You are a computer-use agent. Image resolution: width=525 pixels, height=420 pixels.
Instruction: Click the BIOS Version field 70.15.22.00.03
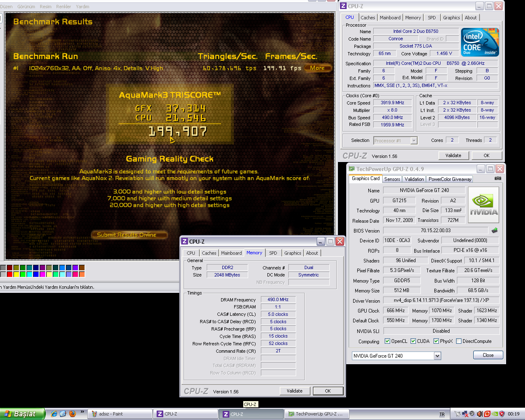click(436, 231)
